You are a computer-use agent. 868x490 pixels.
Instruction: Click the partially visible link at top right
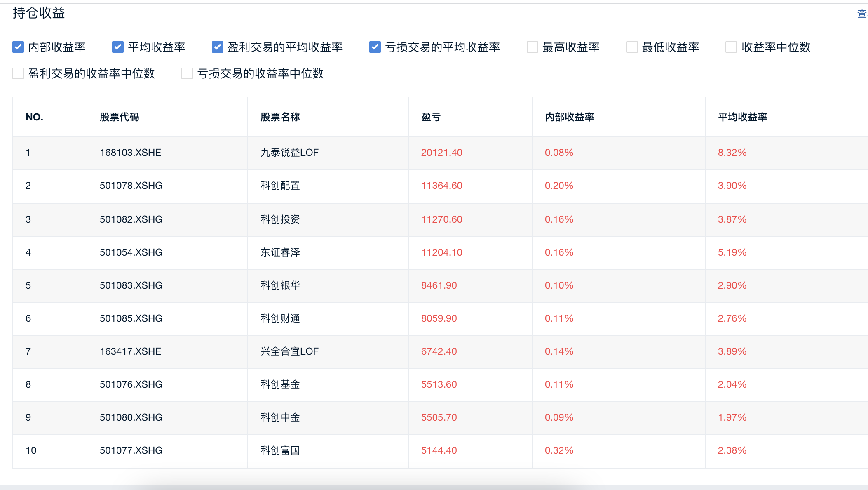tap(862, 14)
